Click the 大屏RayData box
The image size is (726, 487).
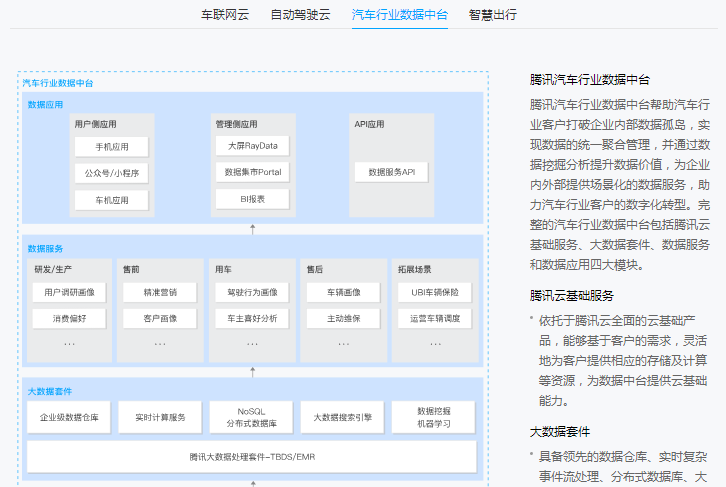pos(252,146)
